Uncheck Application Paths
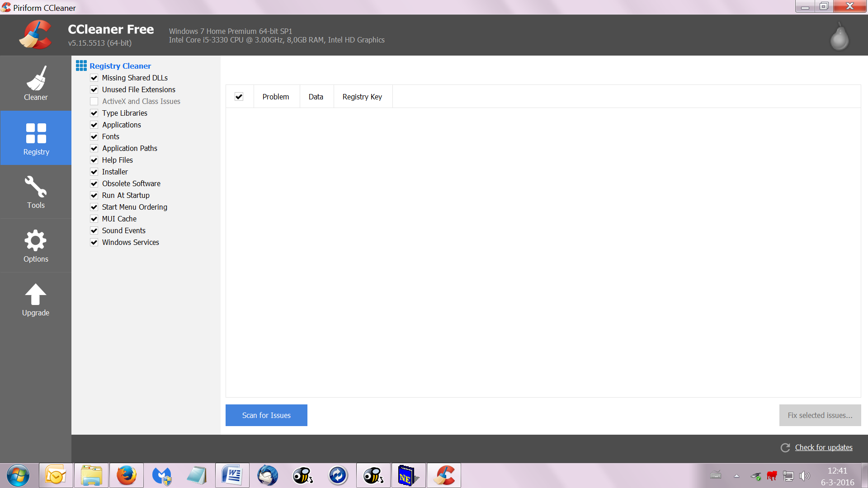 [x=94, y=148]
